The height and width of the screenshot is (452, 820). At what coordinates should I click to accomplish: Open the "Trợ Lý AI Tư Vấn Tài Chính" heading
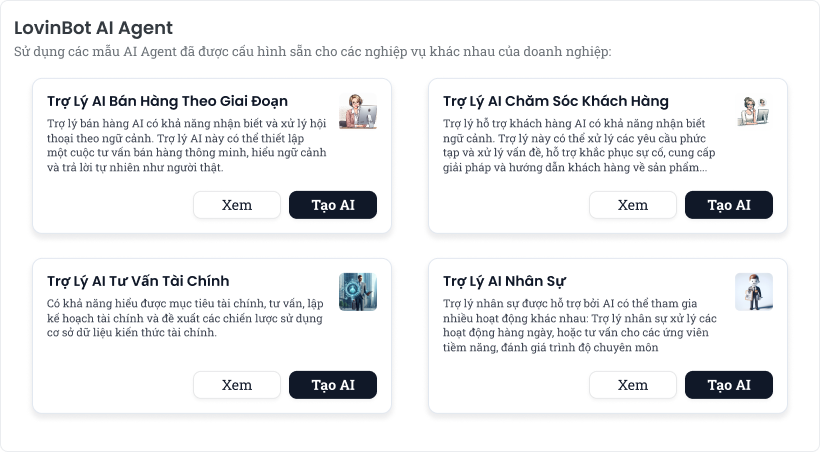pyautogui.click(x=138, y=281)
